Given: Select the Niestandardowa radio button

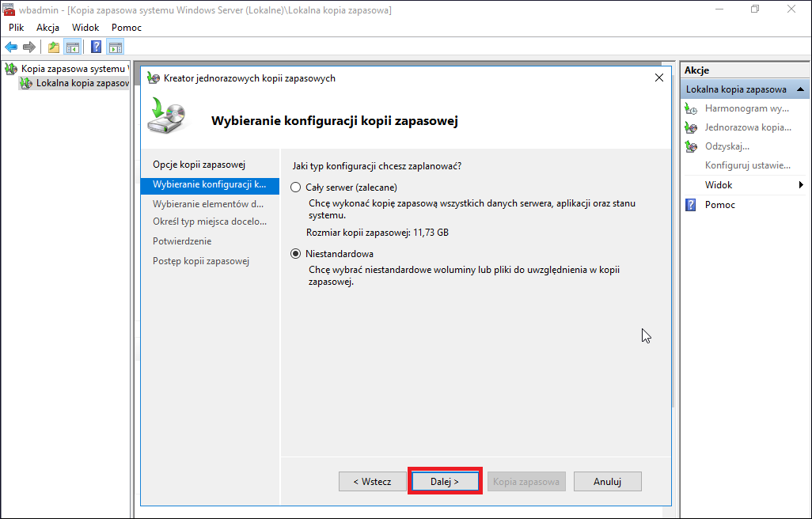Looking at the screenshot, I should [x=295, y=253].
